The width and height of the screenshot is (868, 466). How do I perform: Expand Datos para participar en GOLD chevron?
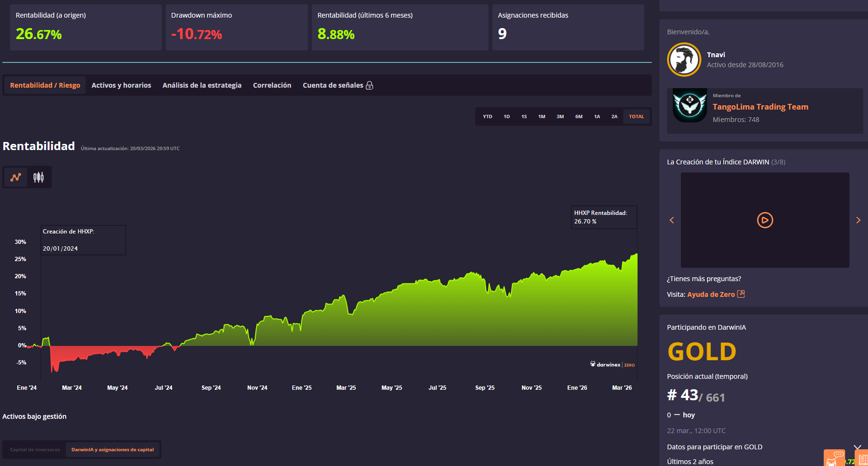pyautogui.click(x=858, y=447)
